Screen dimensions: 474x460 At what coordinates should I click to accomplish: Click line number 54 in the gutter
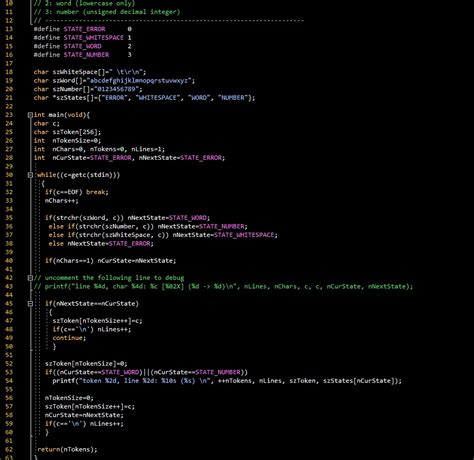click(9, 381)
